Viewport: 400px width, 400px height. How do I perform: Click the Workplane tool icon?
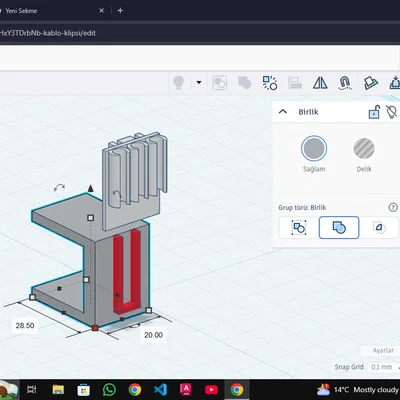coord(370,83)
